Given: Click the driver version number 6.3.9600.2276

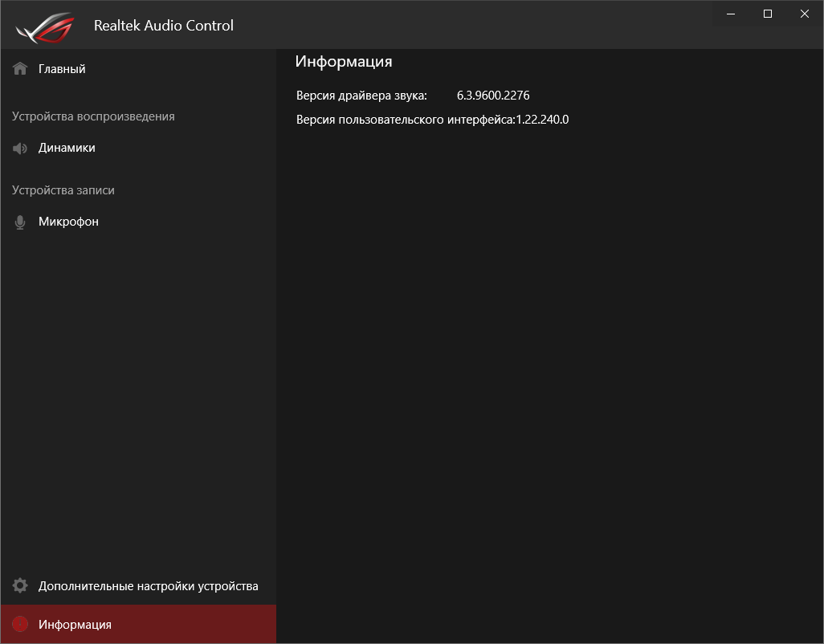Looking at the screenshot, I should [x=493, y=96].
